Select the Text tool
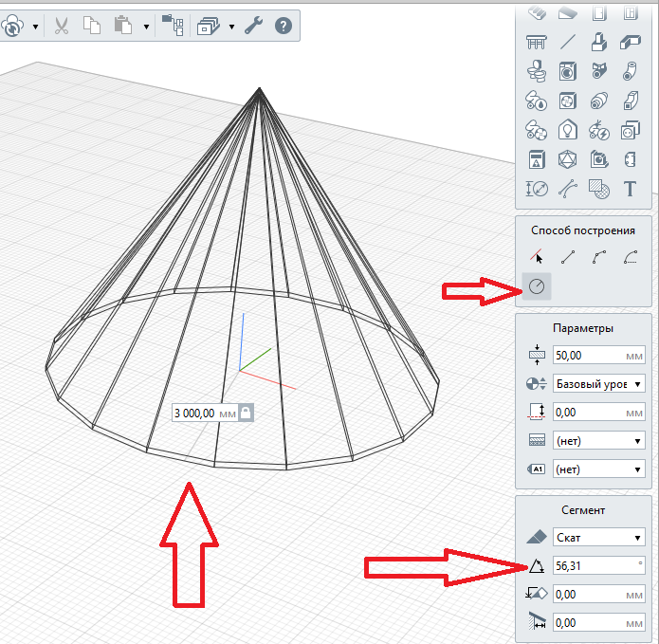Image resolution: width=659 pixels, height=644 pixels. tap(631, 189)
